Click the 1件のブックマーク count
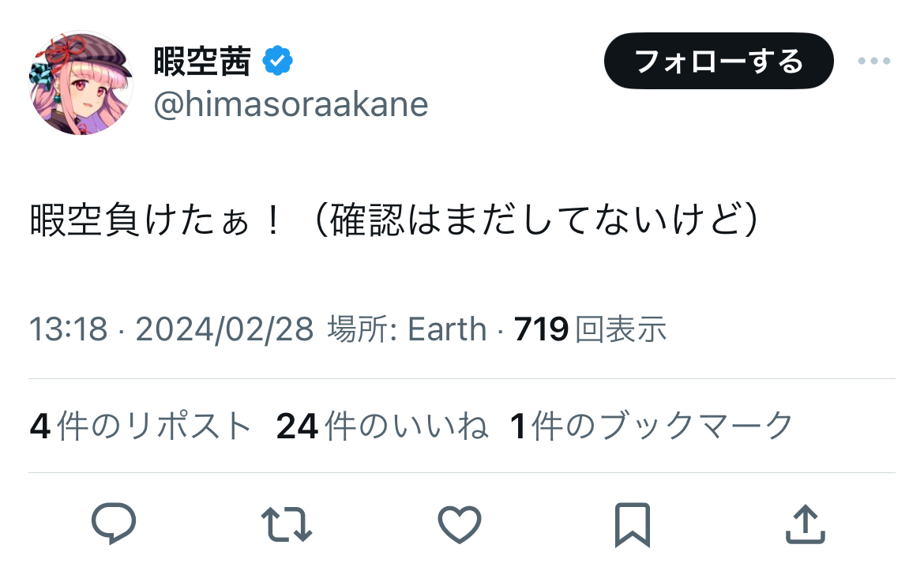Image resolution: width=924 pixels, height=571 pixels. point(652,426)
